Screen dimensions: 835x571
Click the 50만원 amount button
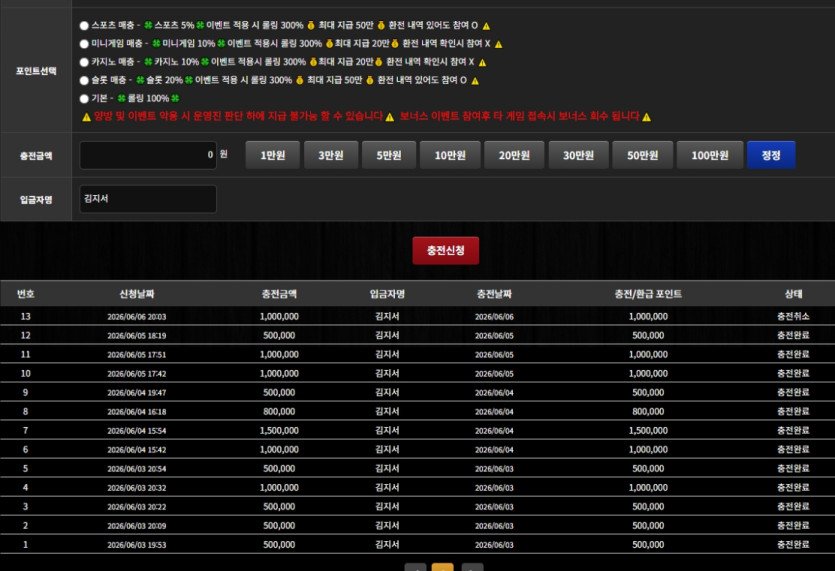pyautogui.click(x=642, y=155)
